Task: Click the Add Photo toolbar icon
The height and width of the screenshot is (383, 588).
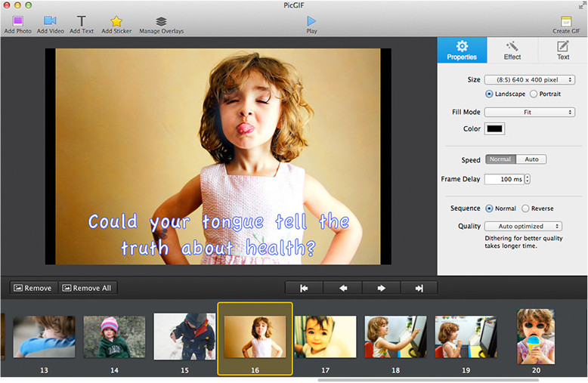Action: [x=17, y=21]
